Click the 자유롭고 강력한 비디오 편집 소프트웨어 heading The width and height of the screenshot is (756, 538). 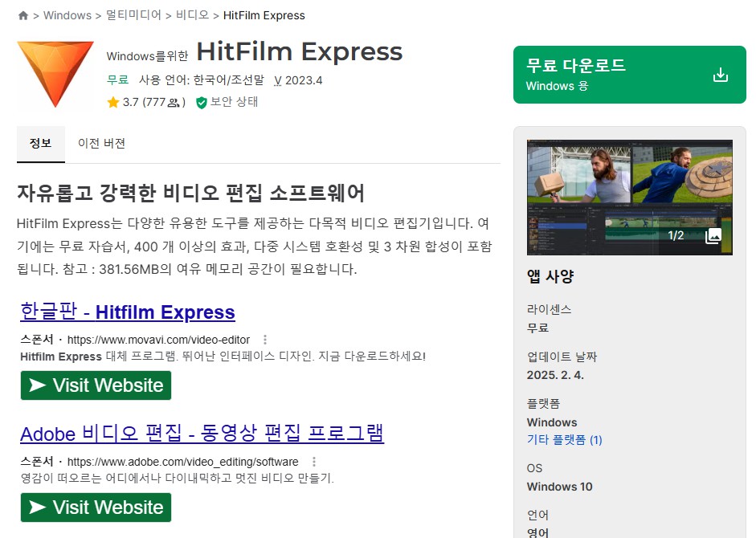tap(191, 193)
